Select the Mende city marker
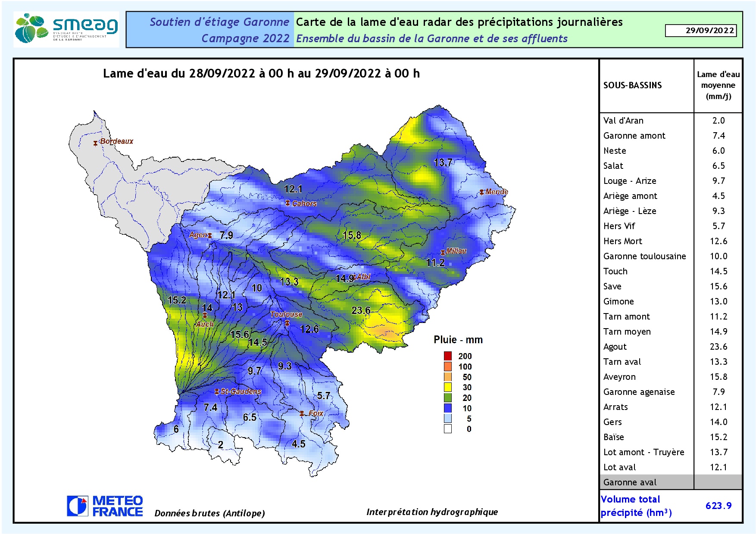The height and width of the screenshot is (534, 756). [481, 192]
